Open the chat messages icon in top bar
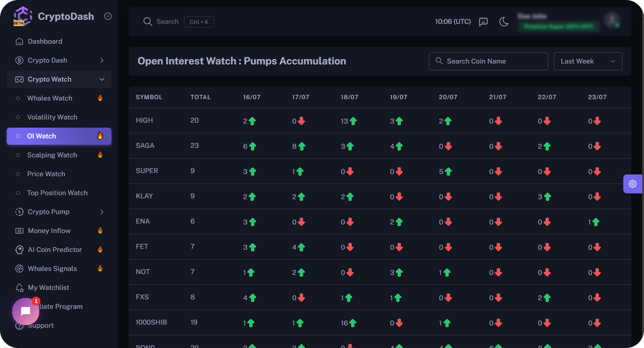 point(483,22)
